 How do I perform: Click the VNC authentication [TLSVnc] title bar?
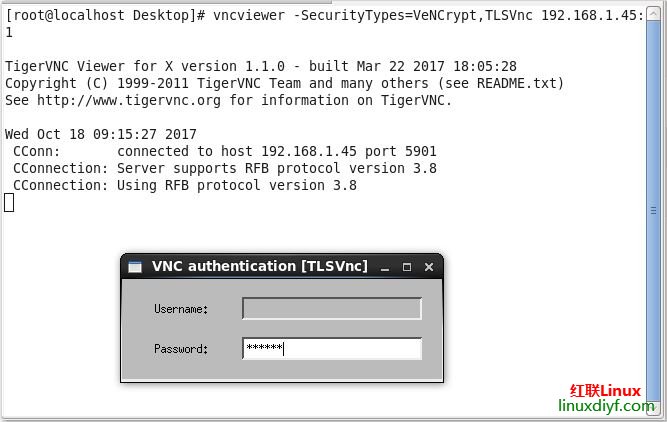click(259, 267)
